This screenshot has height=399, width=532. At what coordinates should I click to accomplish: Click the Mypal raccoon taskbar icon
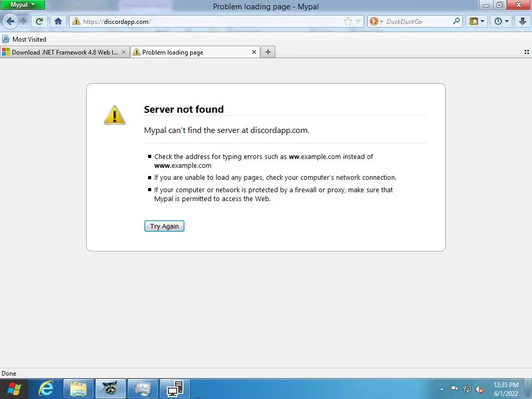[x=110, y=389]
